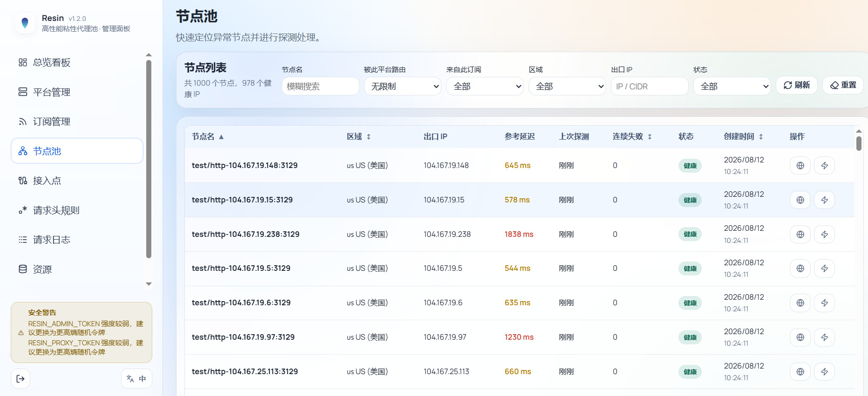Open the 来自此订阅 dropdown
This screenshot has width=868, height=396.
(485, 86)
